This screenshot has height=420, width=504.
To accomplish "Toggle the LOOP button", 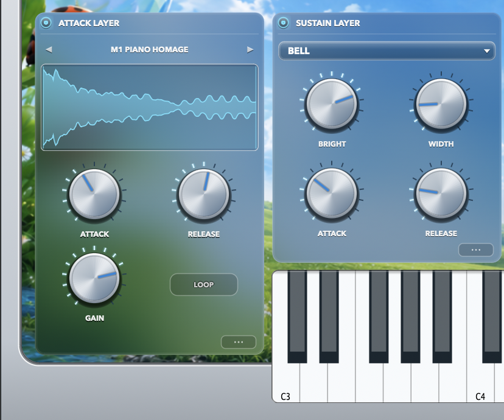I will point(204,284).
